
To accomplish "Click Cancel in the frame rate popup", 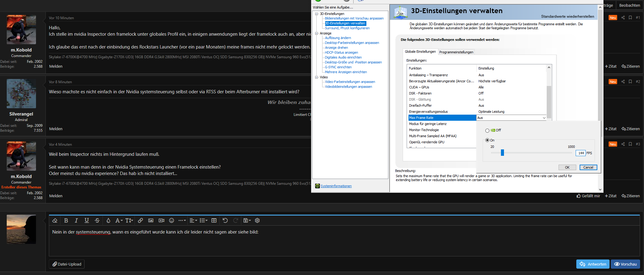I will tap(588, 167).
